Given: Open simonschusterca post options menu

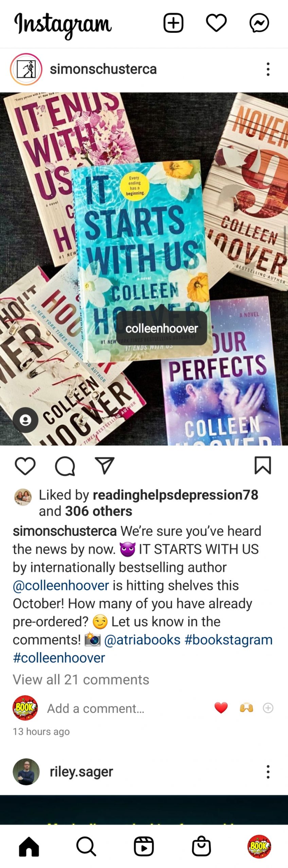Looking at the screenshot, I should point(268,69).
